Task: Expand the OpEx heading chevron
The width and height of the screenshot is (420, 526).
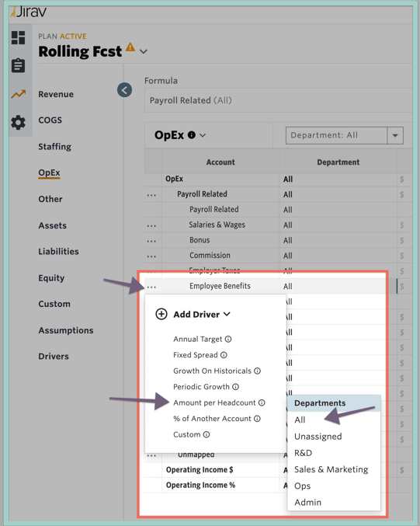Action: click(x=203, y=135)
